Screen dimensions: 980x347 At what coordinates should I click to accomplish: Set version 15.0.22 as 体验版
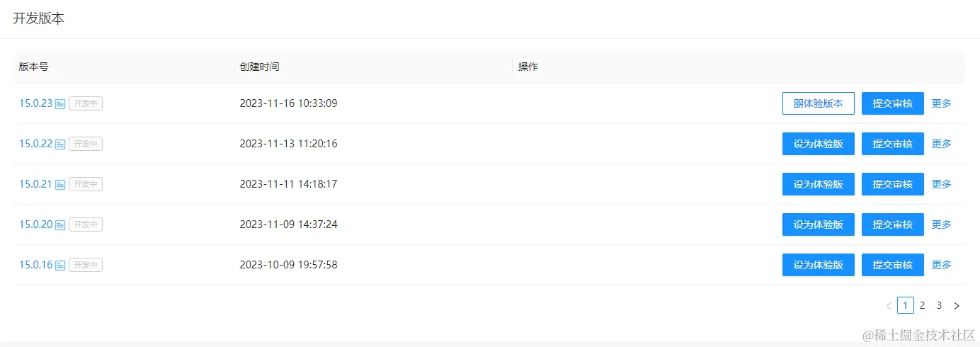pos(819,144)
